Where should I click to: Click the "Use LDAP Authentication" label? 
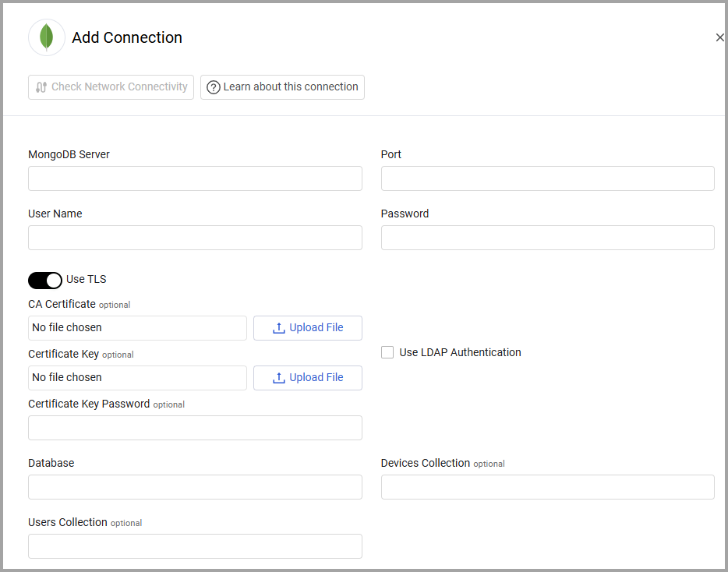[460, 352]
